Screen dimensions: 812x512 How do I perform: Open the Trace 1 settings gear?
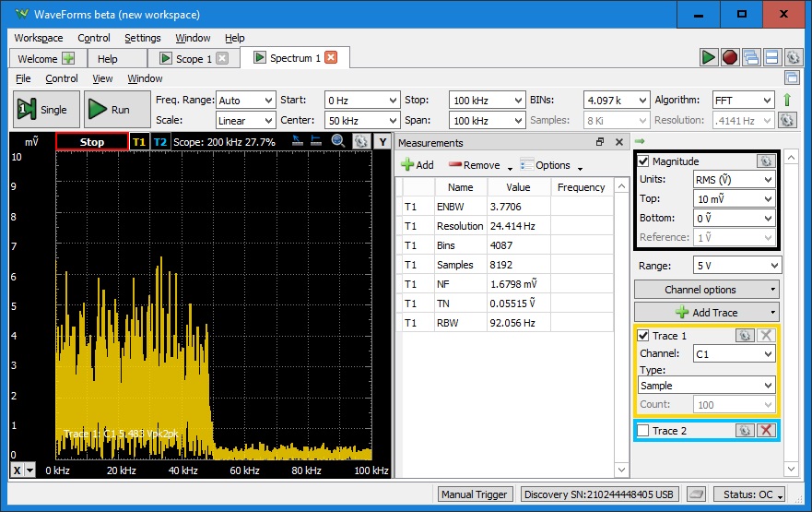[745, 336]
